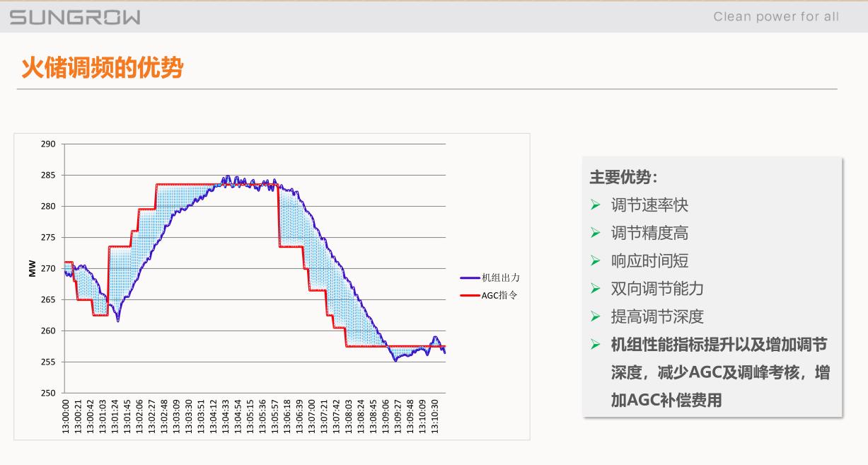Click the Clean power for all tagline
Image resolution: width=868 pixels, height=465 pixels.
[776, 16]
